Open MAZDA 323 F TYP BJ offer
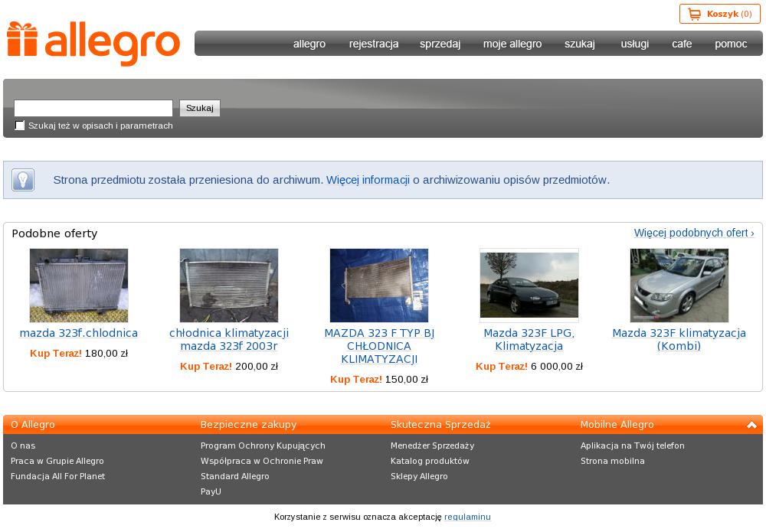766x532 pixels. 379,346
